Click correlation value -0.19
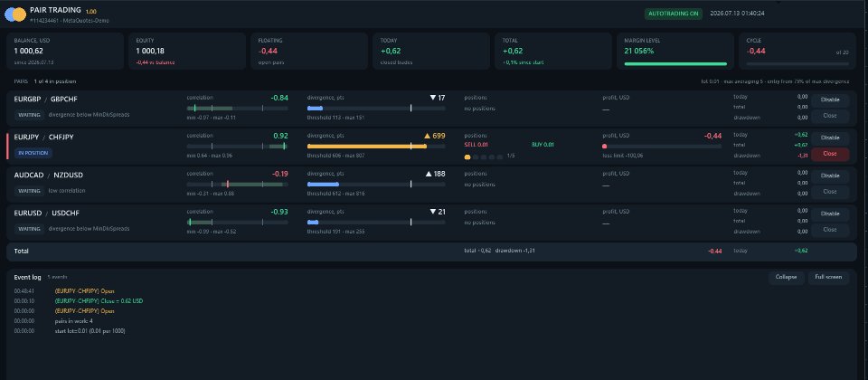Screen dimensions: 868x380 click(279, 174)
